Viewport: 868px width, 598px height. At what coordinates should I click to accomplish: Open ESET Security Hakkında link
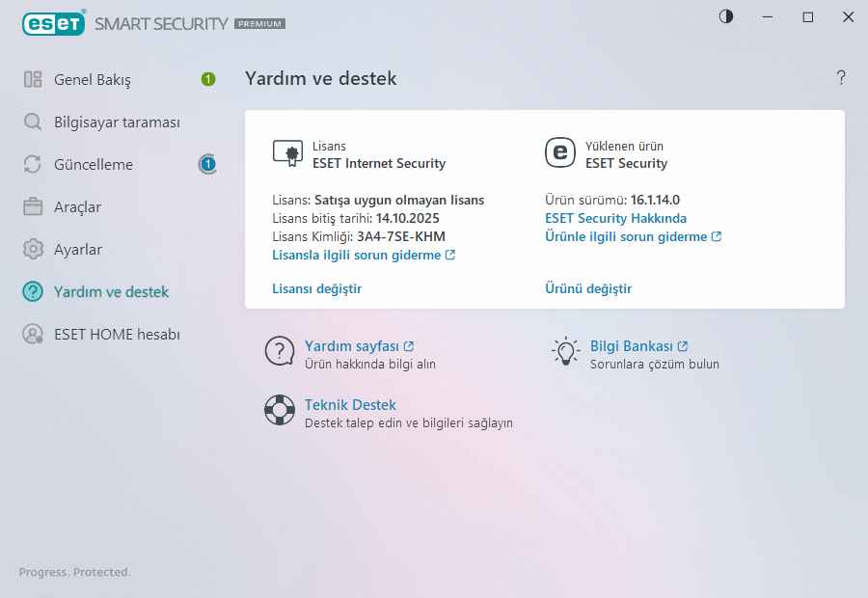(615, 218)
